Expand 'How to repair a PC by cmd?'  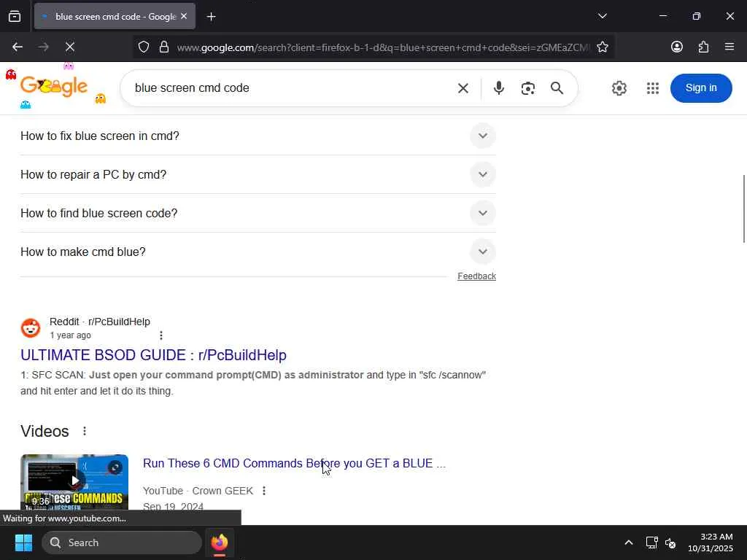(x=258, y=174)
